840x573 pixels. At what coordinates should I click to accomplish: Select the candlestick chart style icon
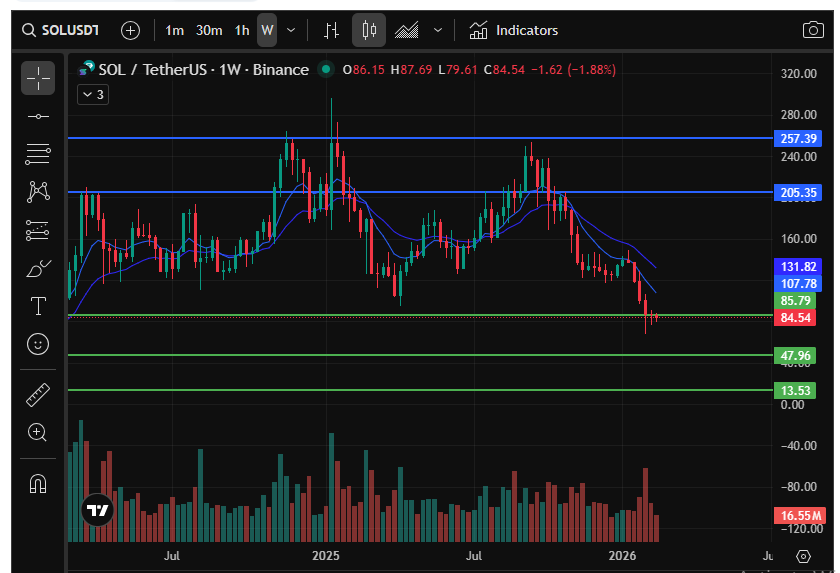369,30
